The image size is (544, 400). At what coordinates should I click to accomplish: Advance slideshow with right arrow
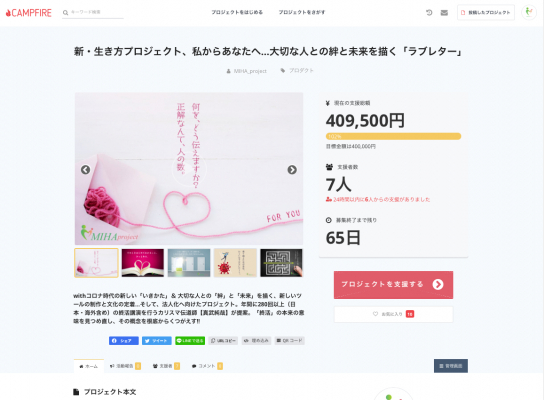tap(292, 170)
